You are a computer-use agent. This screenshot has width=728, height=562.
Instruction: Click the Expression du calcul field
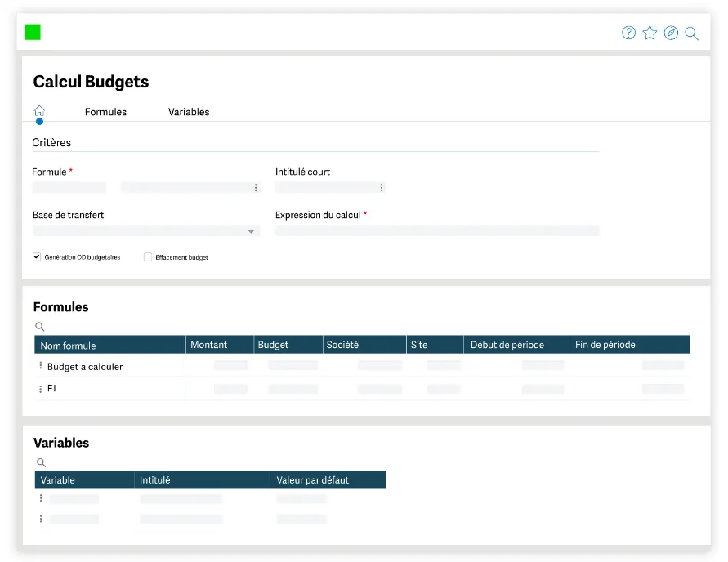437,230
